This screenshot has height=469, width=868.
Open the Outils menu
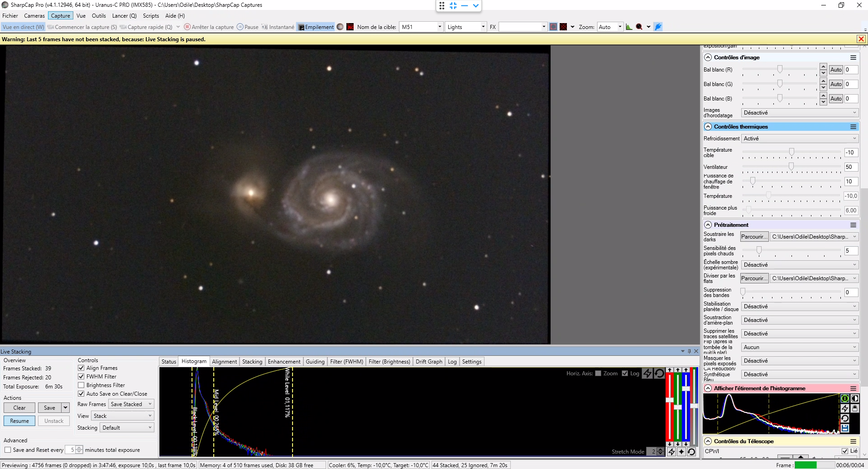pos(99,16)
